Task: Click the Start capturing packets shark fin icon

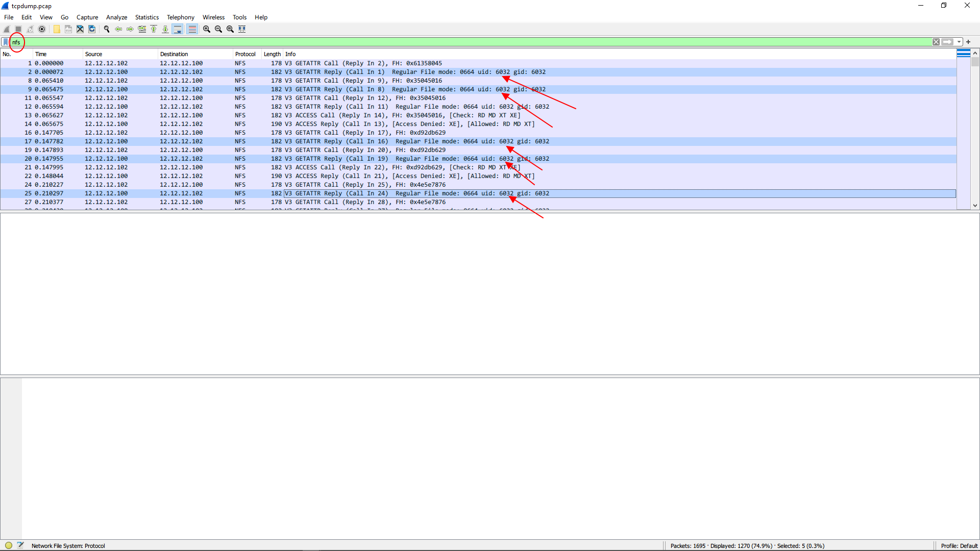Action: coord(7,29)
